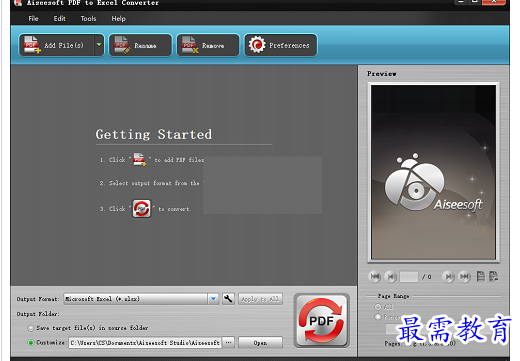Go to next page in preview
This screenshot has height=361, width=520.
[x=449, y=276]
